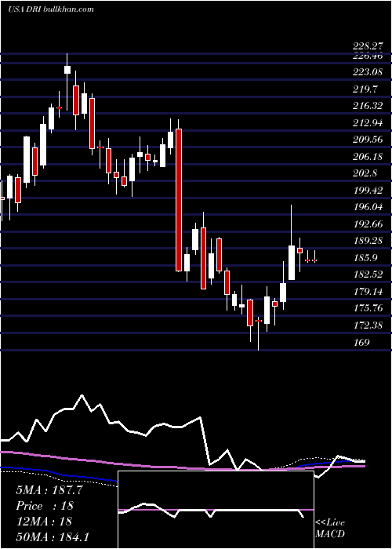Click the 223.08 price axis label
The width and height of the screenshot is (392, 549).
point(368,72)
